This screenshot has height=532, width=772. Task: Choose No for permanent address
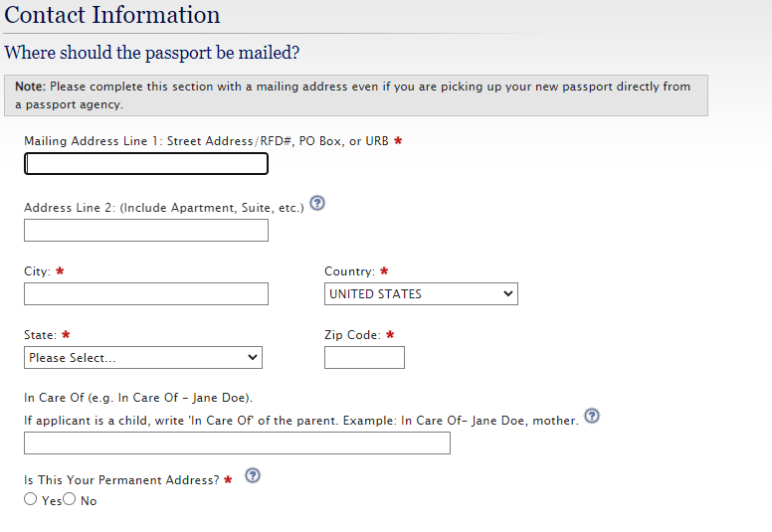tap(70, 500)
